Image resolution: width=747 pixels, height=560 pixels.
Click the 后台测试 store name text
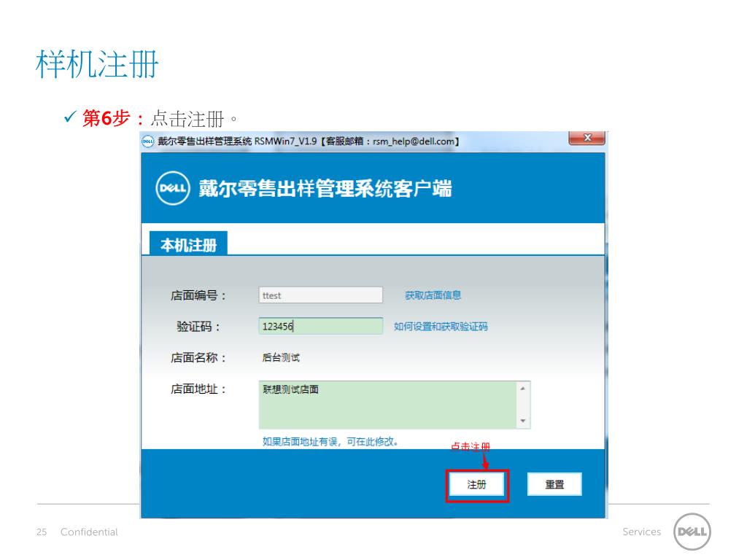pyautogui.click(x=281, y=357)
